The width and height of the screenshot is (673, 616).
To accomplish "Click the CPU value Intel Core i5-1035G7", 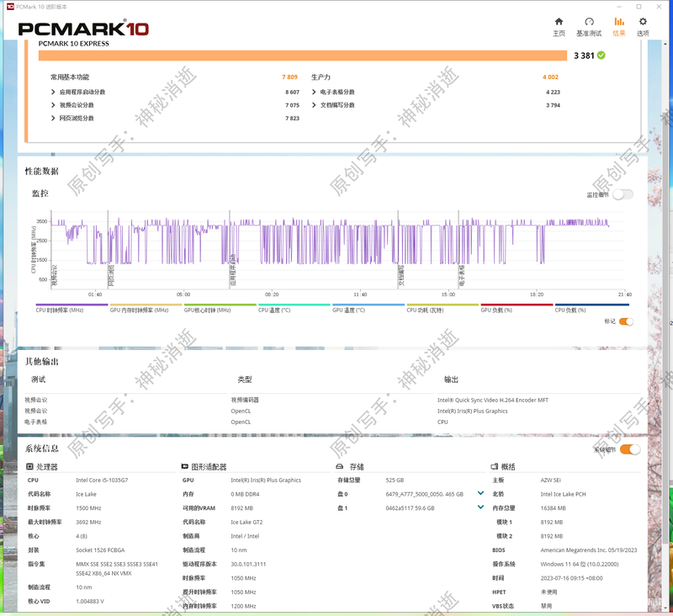I will pyautogui.click(x=102, y=481).
